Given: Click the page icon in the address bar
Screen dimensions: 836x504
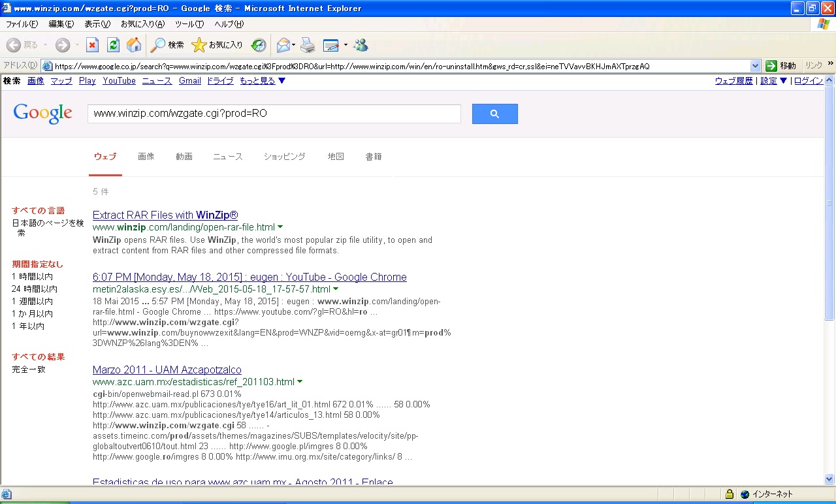Looking at the screenshot, I should (47, 66).
